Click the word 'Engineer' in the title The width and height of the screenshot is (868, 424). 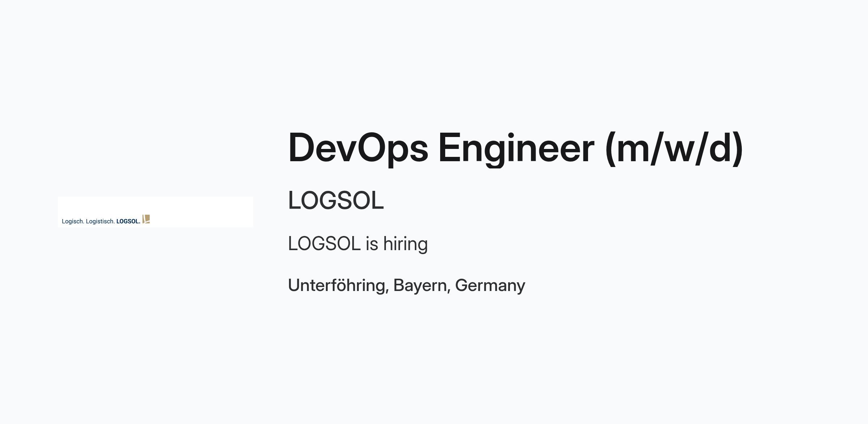516,148
